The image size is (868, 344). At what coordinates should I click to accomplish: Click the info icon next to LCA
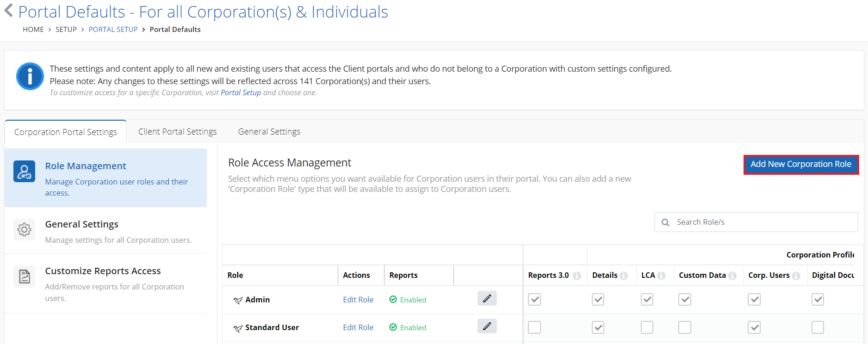661,276
